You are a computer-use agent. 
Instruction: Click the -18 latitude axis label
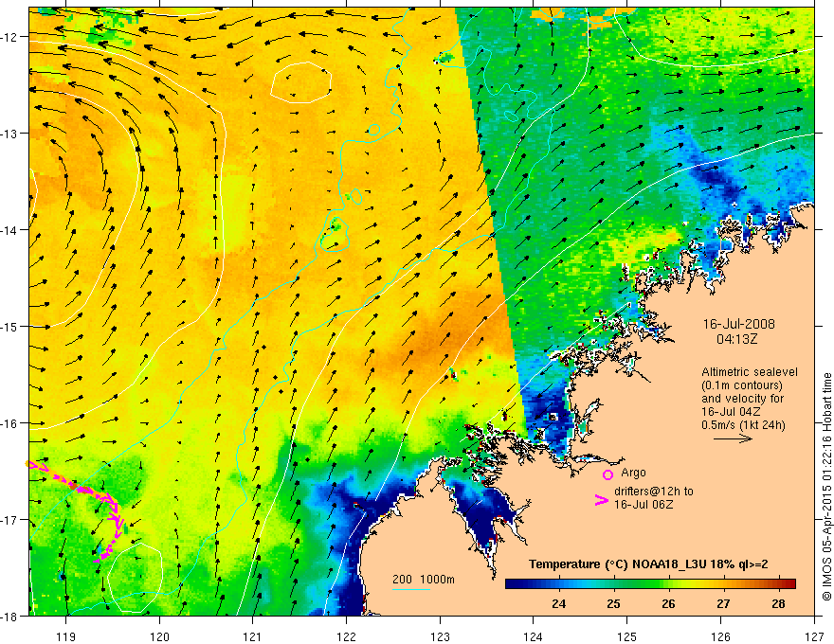click(x=9, y=617)
